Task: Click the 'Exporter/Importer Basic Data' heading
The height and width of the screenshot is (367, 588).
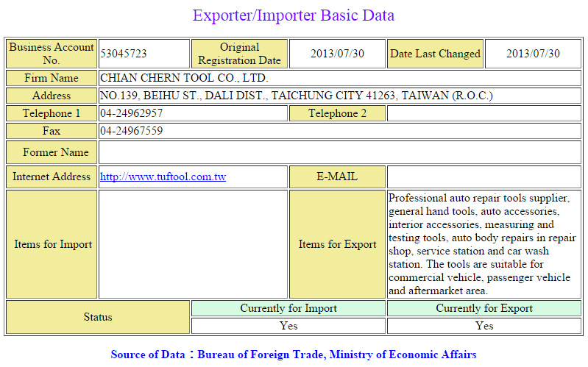Action: (293, 15)
